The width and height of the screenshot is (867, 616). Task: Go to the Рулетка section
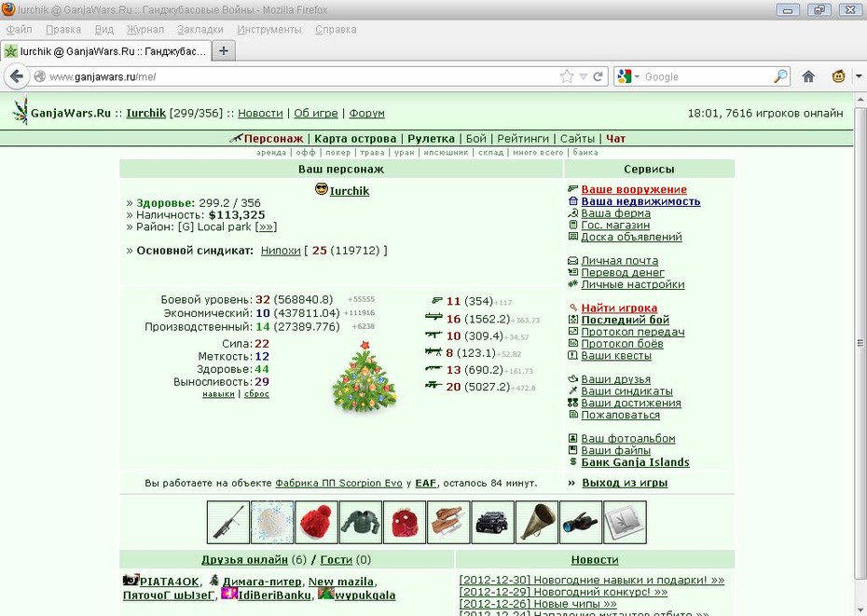pyautogui.click(x=431, y=138)
